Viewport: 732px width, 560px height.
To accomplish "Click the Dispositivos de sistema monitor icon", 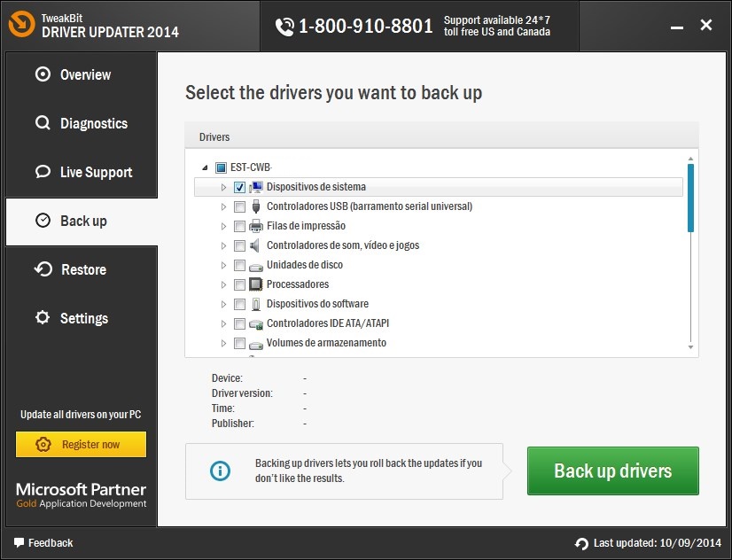I will pyautogui.click(x=256, y=187).
